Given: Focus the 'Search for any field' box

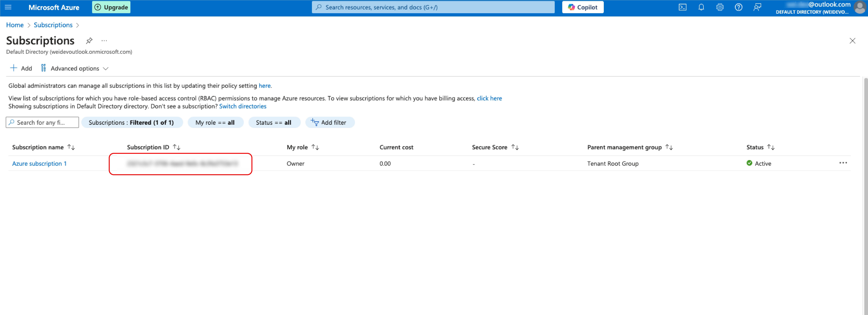Looking at the screenshot, I should point(42,122).
